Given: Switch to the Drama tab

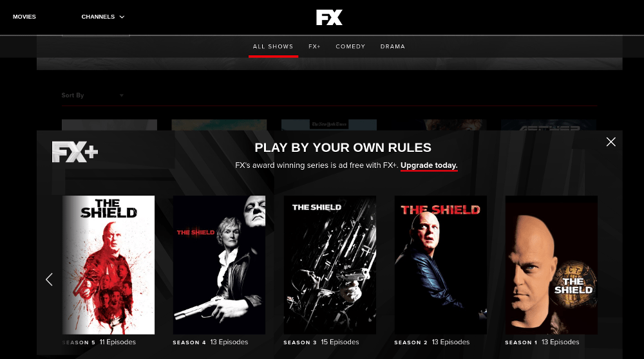Looking at the screenshot, I should tap(393, 46).
